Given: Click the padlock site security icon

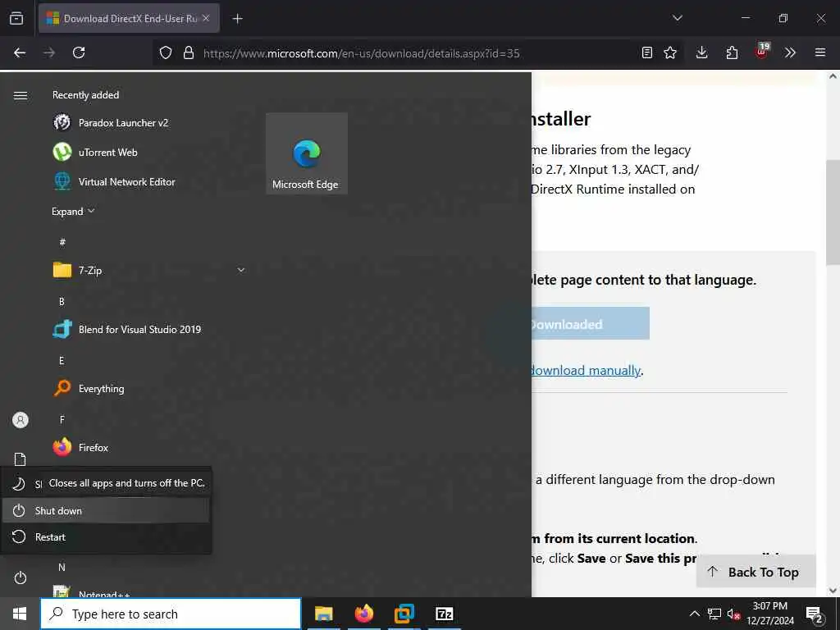Looking at the screenshot, I should [x=189, y=52].
